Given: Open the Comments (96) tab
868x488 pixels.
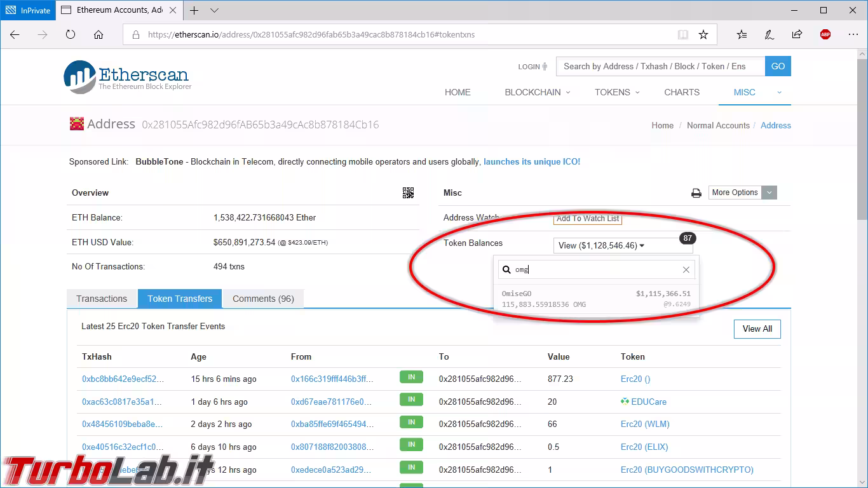Looking at the screenshot, I should tap(263, 299).
